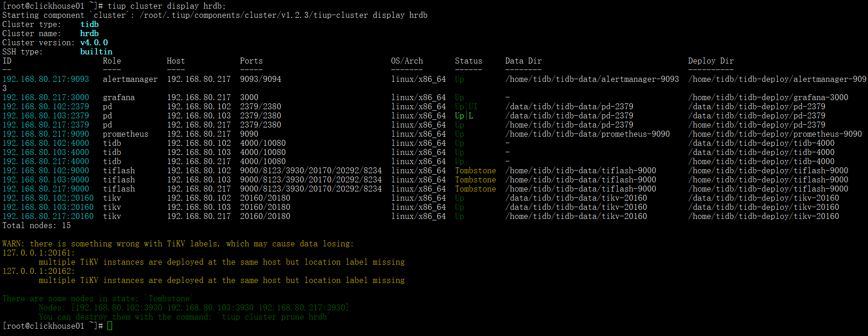Screen dimensions: 868x336
Task: Select node ID 192.168.80.102:4000
Action: [x=46, y=143]
